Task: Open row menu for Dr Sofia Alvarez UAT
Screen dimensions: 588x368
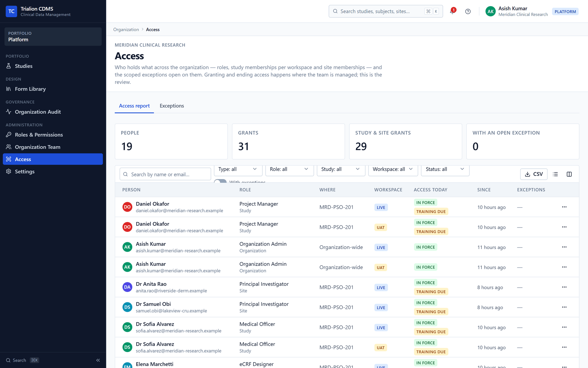Action: (x=564, y=347)
